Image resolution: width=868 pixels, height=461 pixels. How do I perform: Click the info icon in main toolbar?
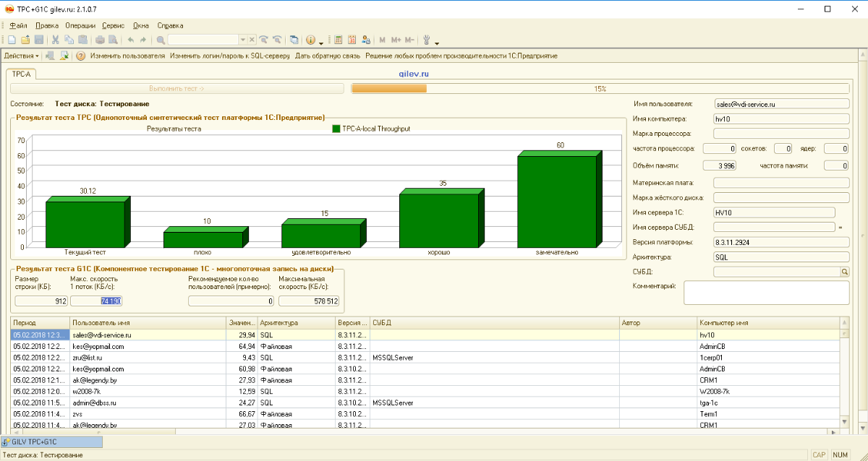click(310, 40)
